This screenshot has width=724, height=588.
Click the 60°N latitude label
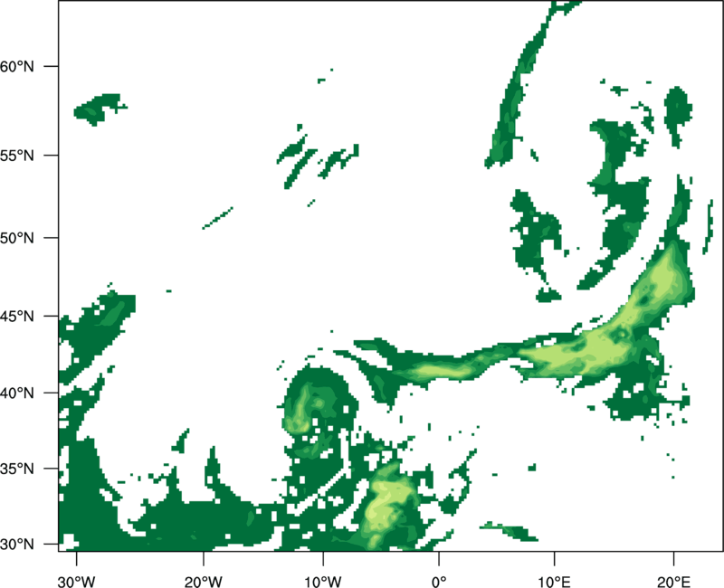coord(17,66)
